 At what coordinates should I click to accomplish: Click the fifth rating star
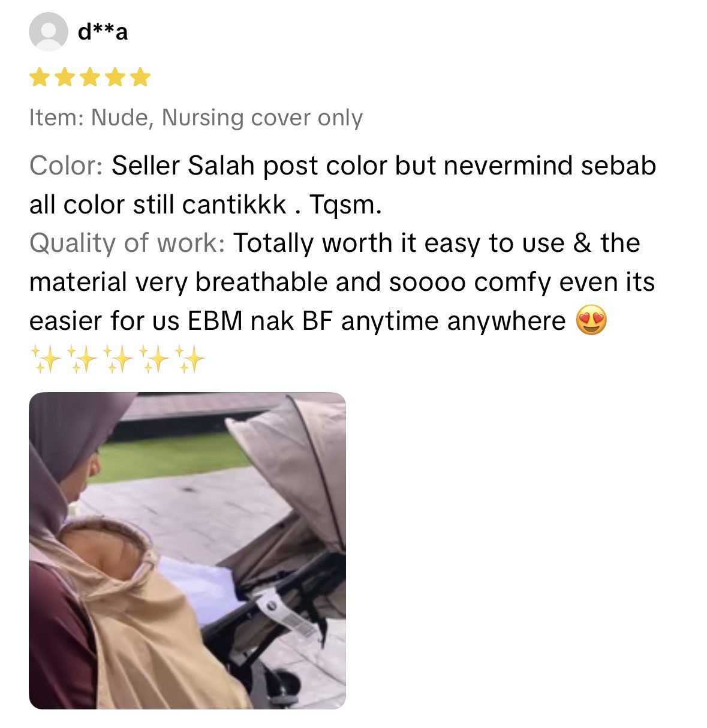click(140, 77)
